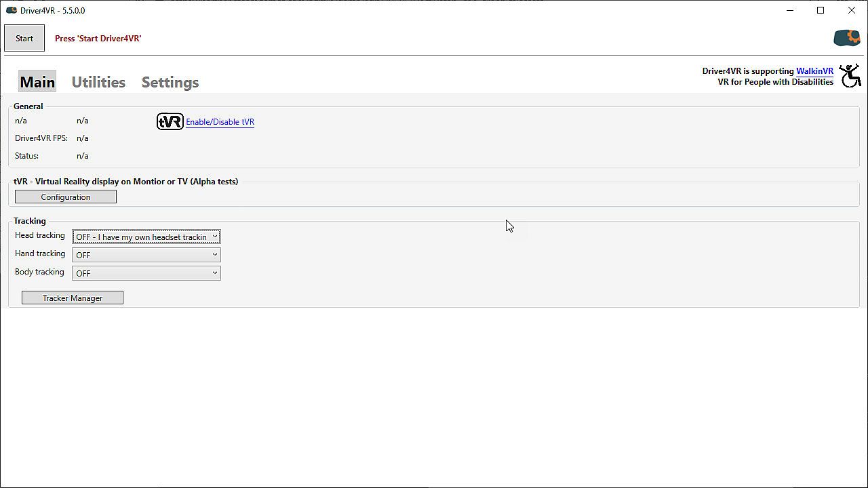
Task: Maximize the Driver4VR window
Action: [x=821, y=10]
